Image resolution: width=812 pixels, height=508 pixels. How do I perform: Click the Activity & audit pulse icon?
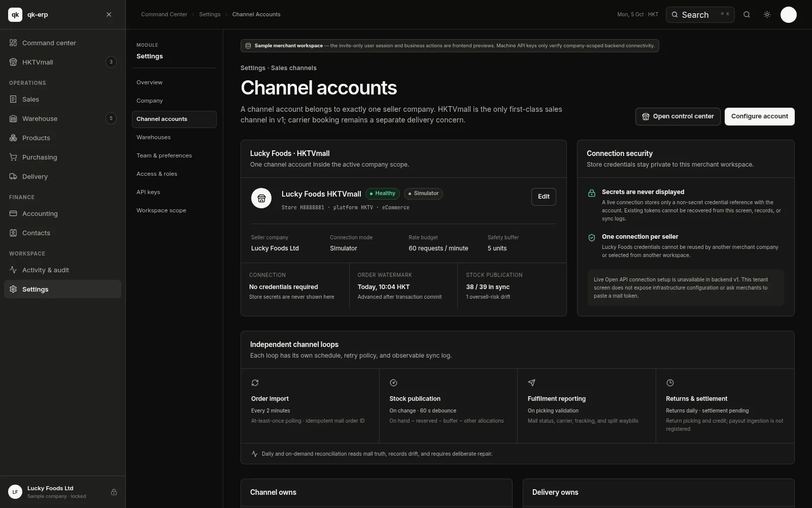13,270
